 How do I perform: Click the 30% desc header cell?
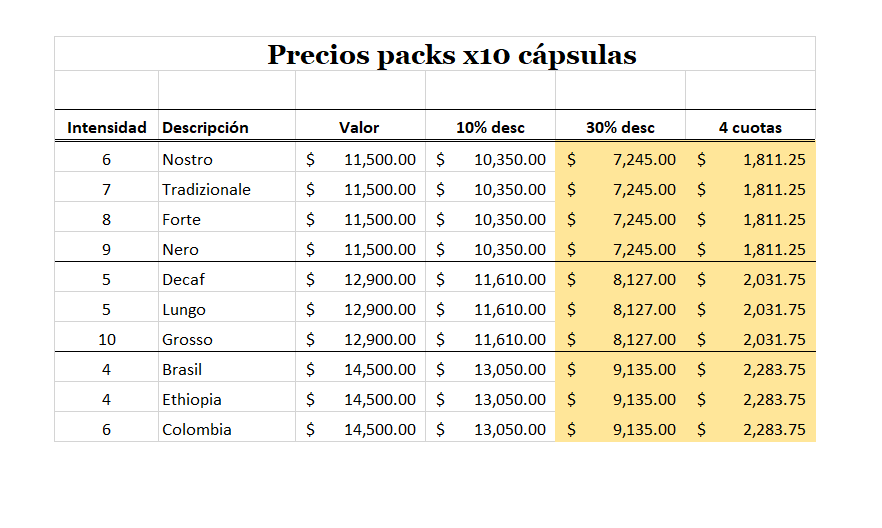click(620, 127)
